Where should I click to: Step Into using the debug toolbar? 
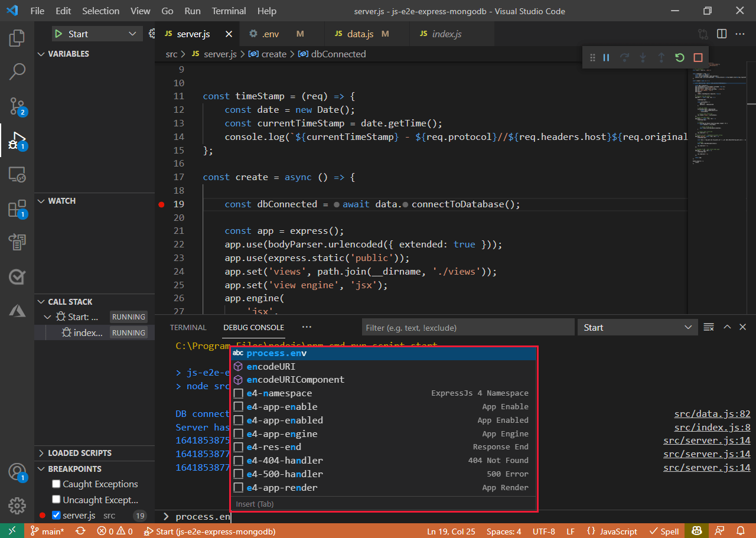pyautogui.click(x=643, y=57)
